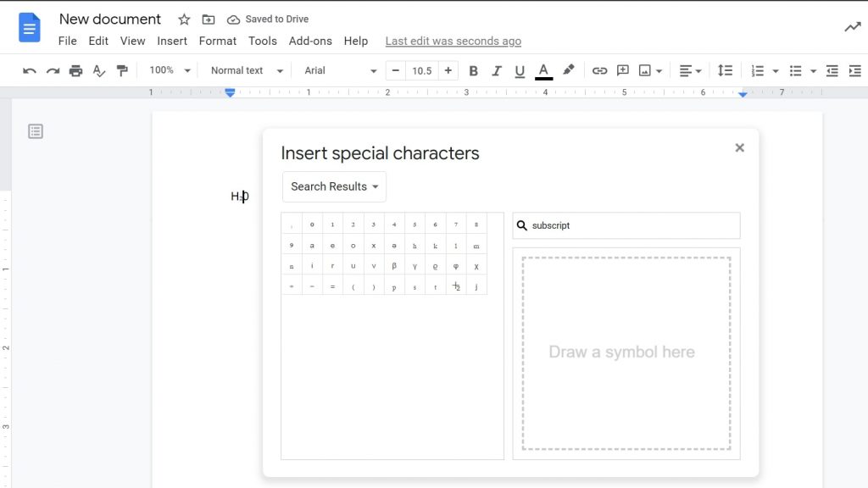Open the 100% zoom dropdown
This screenshot has width=868, height=488.
167,71
